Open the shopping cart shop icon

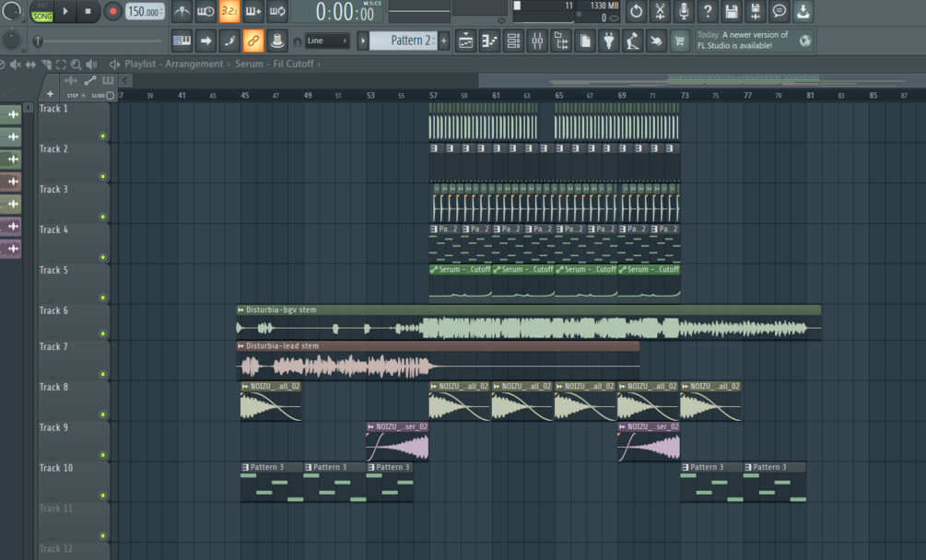tap(680, 41)
